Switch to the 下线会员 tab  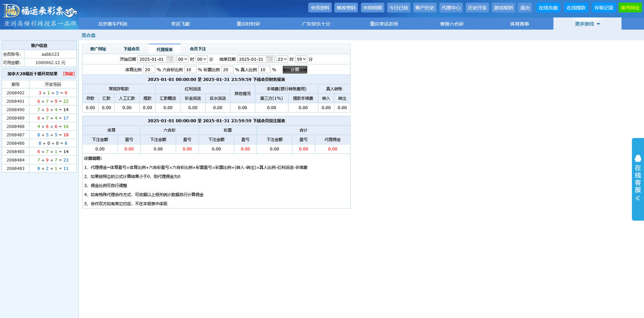pyautogui.click(x=131, y=49)
